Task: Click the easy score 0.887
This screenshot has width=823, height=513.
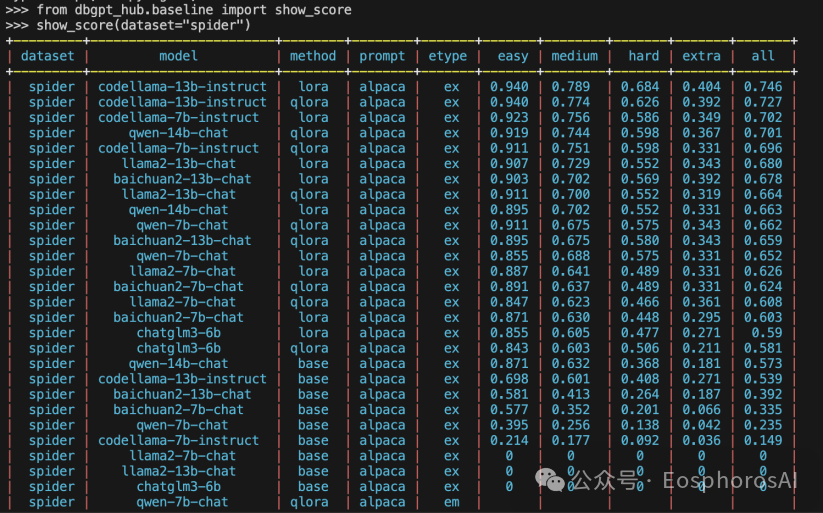Action: (x=509, y=271)
